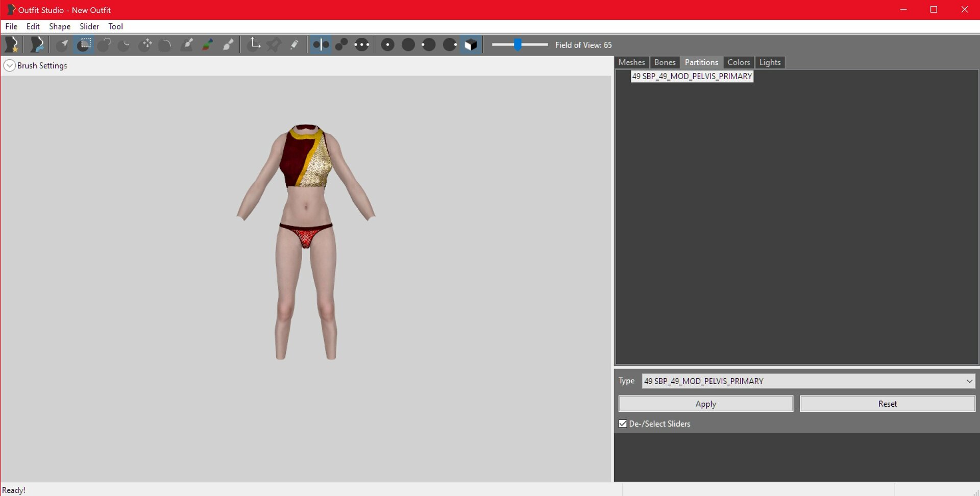Close the Outfit Studio window
Image resolution: width=980 pixels, height=496 pixels.
click(965, 10)
